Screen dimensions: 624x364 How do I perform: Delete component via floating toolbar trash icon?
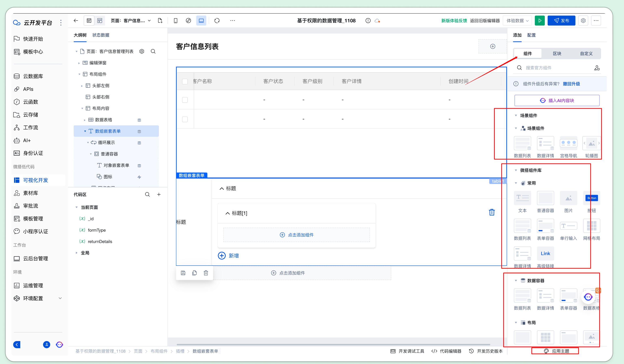point(206,273)
